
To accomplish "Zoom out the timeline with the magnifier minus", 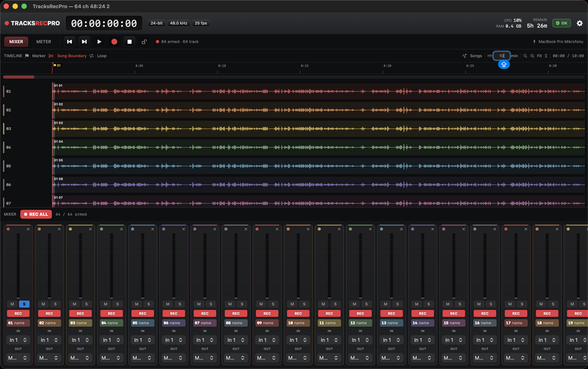I will pos(525,56).
